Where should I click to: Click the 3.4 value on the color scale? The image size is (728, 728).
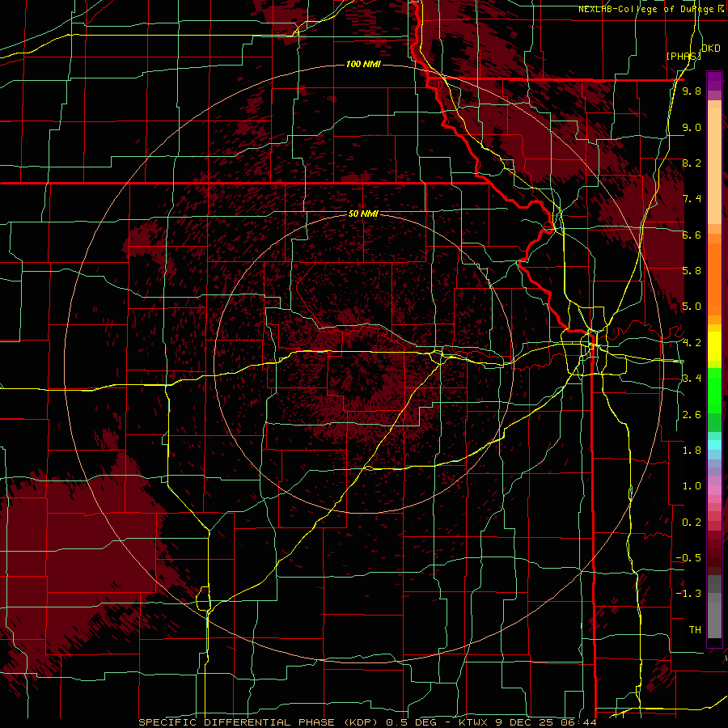(x=692, y=379)
